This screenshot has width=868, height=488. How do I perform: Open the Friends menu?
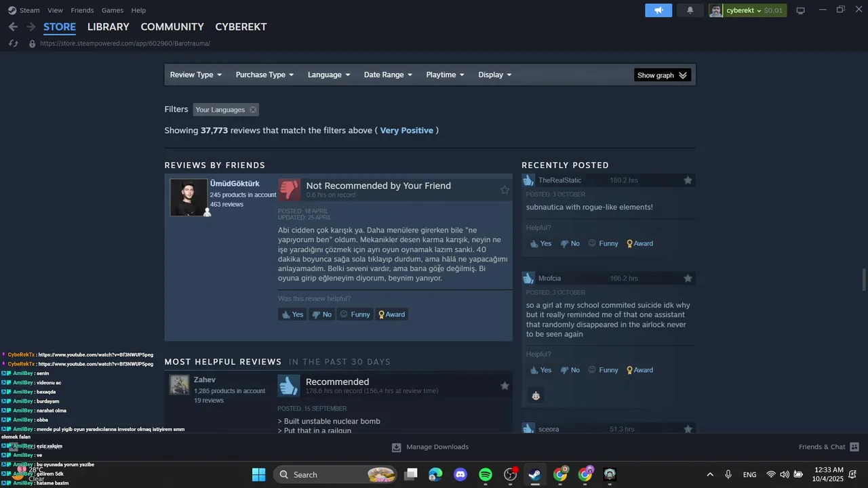pyautogui.click(x=83, y=10)
